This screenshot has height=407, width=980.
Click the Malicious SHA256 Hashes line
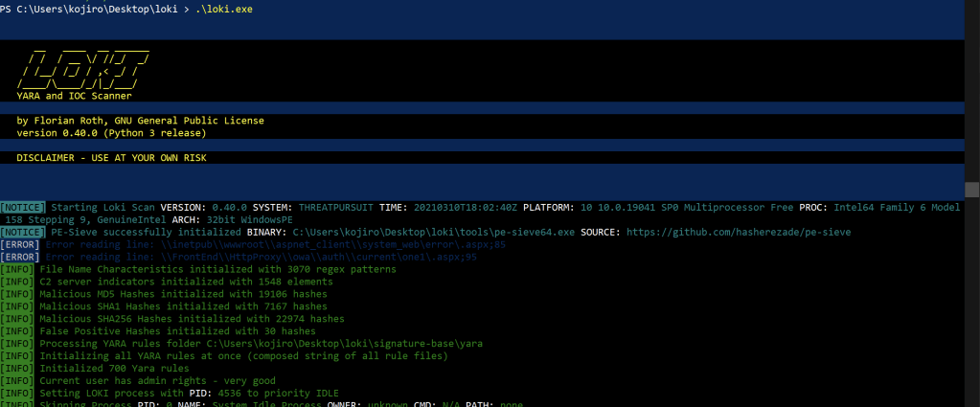point(192,319)
